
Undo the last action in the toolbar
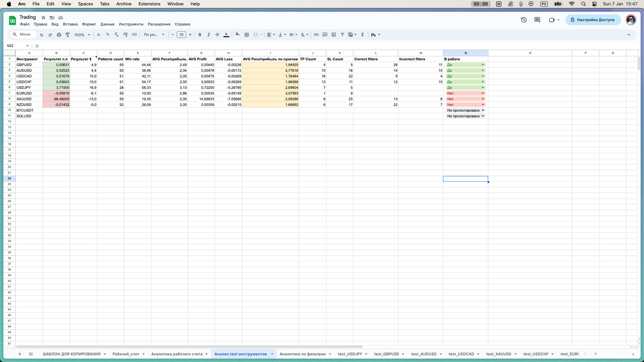pyautogui.click(x=41, y=35)
